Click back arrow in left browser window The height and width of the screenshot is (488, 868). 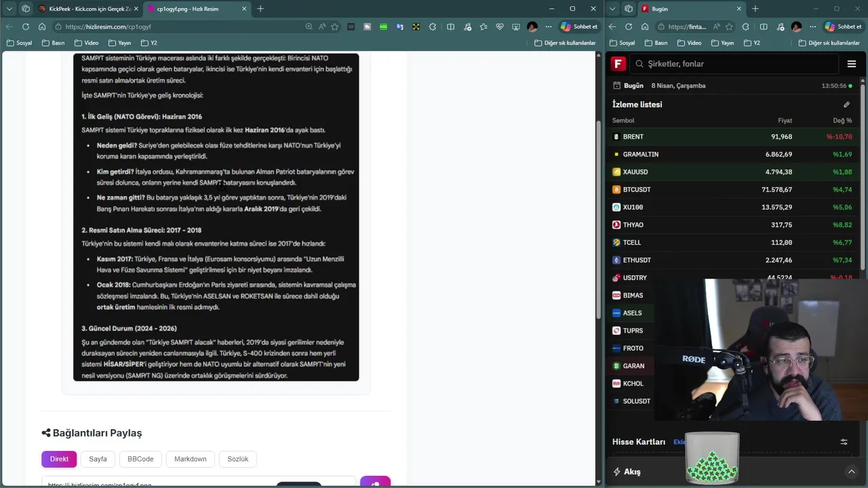click(9, 26)
